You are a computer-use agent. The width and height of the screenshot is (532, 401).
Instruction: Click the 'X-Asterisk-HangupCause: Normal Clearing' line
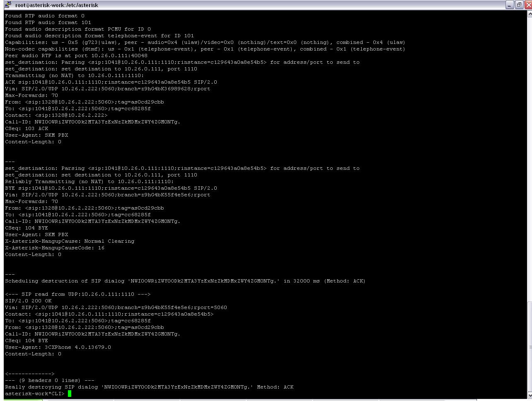pyautogui.click(x=70, y=241)
